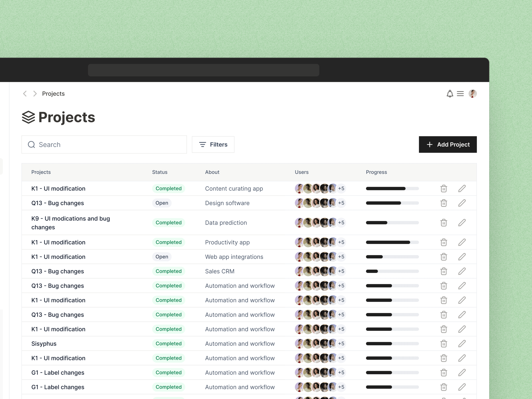Click the Projects breadcrumb link
This screenshot has width=532, height=399.
click(53, 94)
